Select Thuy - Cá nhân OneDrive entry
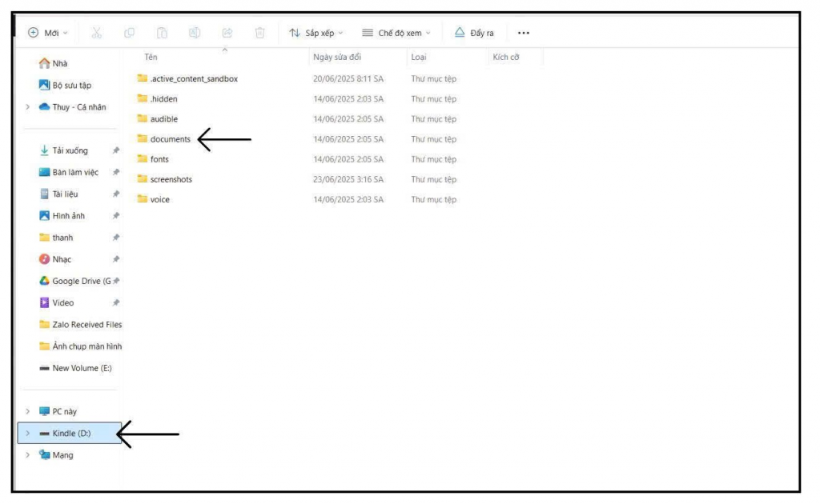Image resolution: width=820 pixels, height=504 pixels. click(73, 107)
